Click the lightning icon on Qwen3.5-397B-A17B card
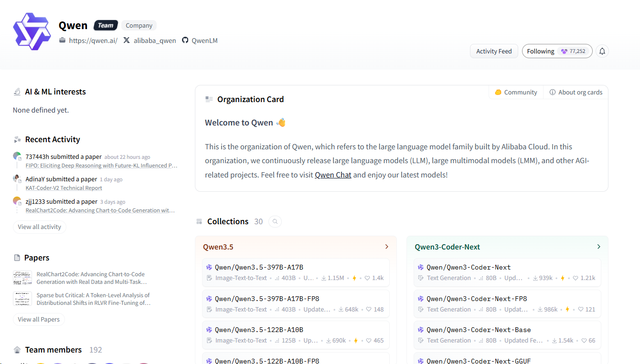 tap(354, 278)
